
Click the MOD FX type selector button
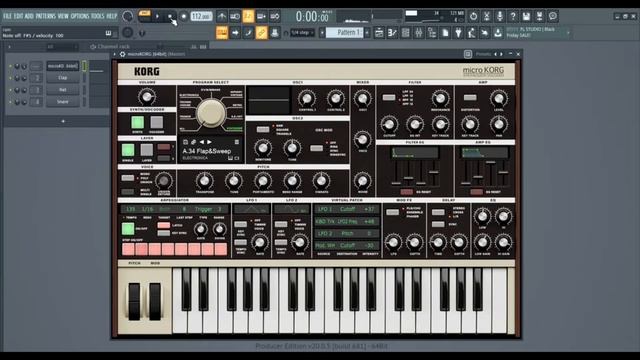[392, 212]
